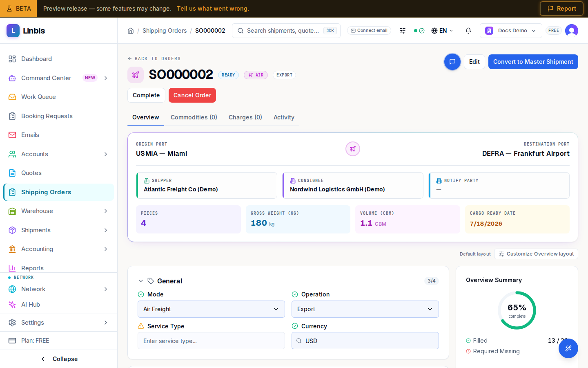Expand Accounts submenu
588x368 pixels.
106,154
